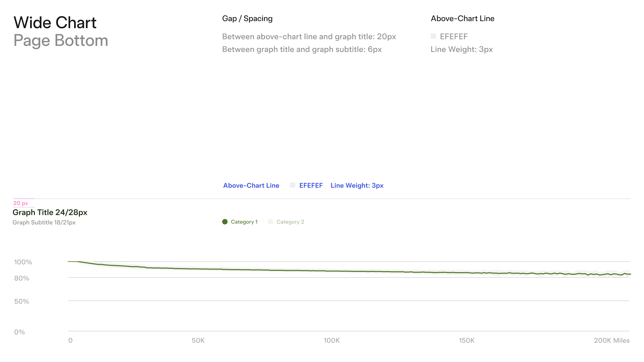Click the 200K Miles x-axis label
The image size is (644, 362).
pos(611,341)
